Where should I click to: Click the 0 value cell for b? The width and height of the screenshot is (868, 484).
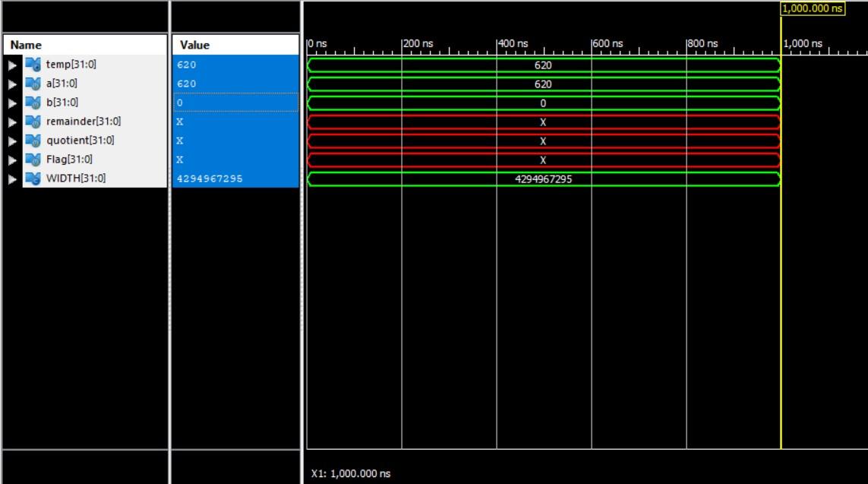236,103
